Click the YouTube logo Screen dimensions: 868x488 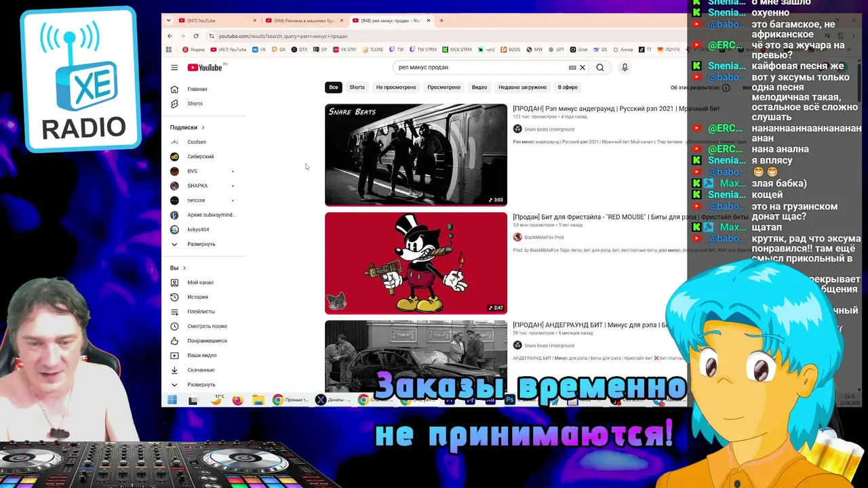pos(205,68)
